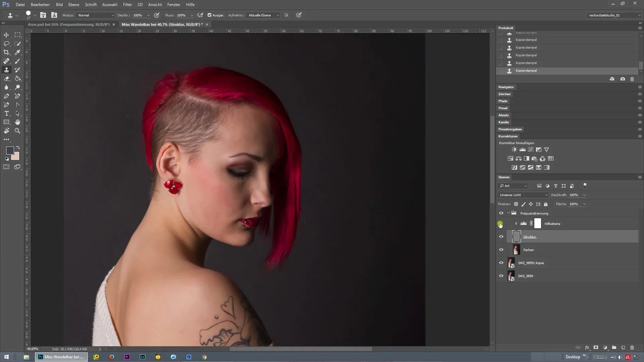Image resolution: width=644 pixels, height=362 pixels.
Task: Expand the Pfade panel
Action: (503, 101)
